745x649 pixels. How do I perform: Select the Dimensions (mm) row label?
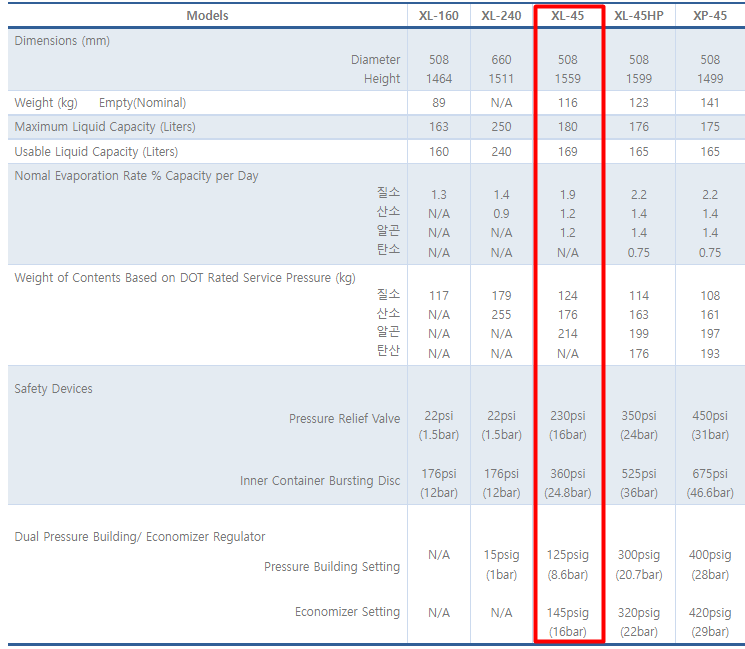tap(62, 41)
